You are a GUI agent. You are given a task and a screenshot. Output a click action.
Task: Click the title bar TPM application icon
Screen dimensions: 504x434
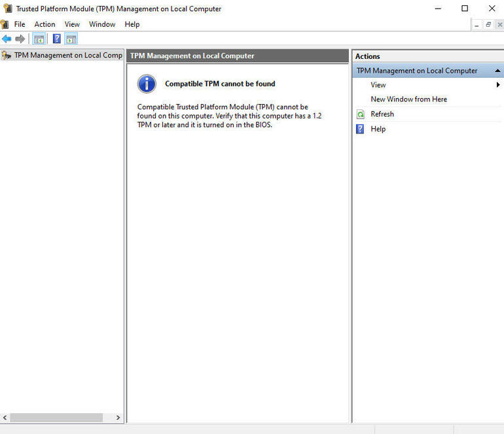pyautogui.click(x=8, y=9)
